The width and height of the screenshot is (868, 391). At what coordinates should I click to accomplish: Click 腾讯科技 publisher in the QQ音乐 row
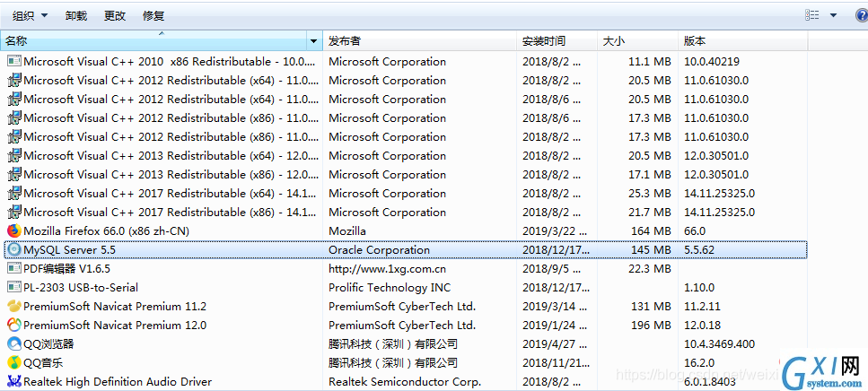pyautogui.click(x=393, y=363)
